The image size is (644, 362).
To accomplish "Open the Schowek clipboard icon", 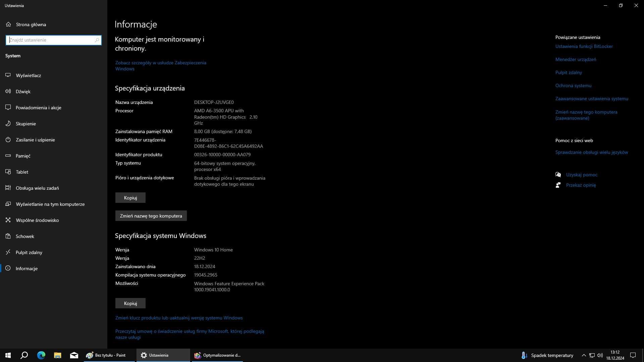I will point(8,236).
